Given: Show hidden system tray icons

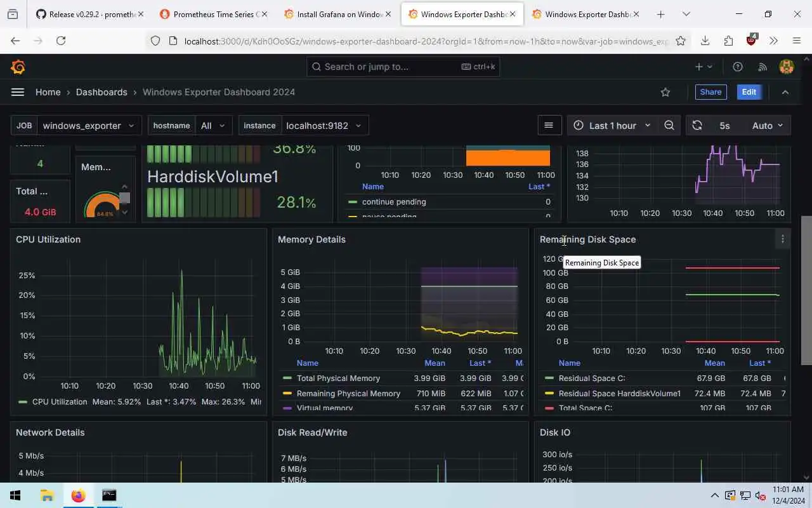Looking at the screenshot, I should (x=714, y=495).
